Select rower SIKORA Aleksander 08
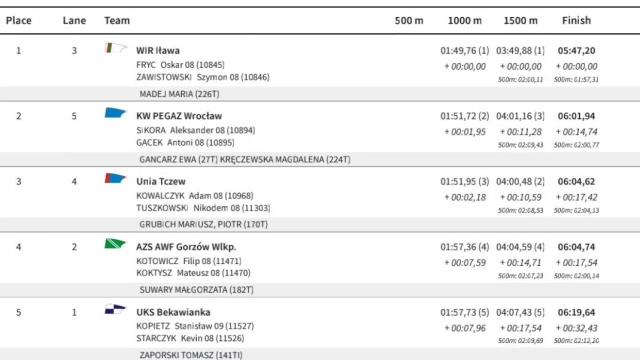Viewport: 640px width, 360px height. click(196, 130)
